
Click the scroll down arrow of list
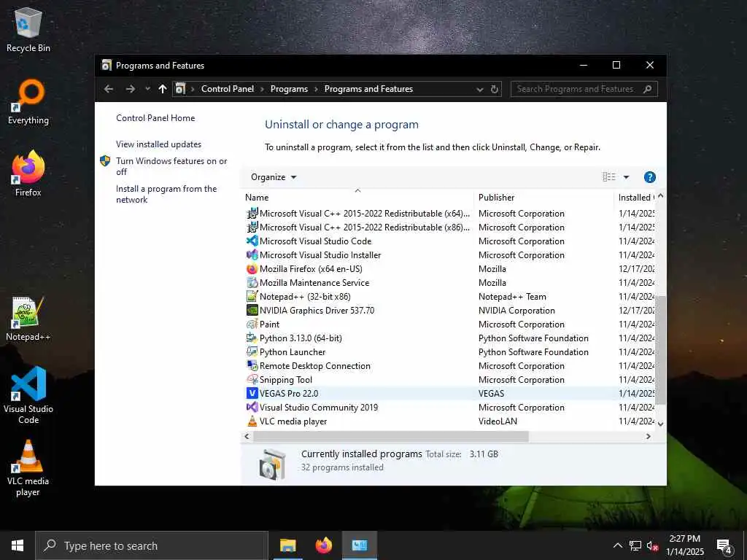click(x=660, y=424)
